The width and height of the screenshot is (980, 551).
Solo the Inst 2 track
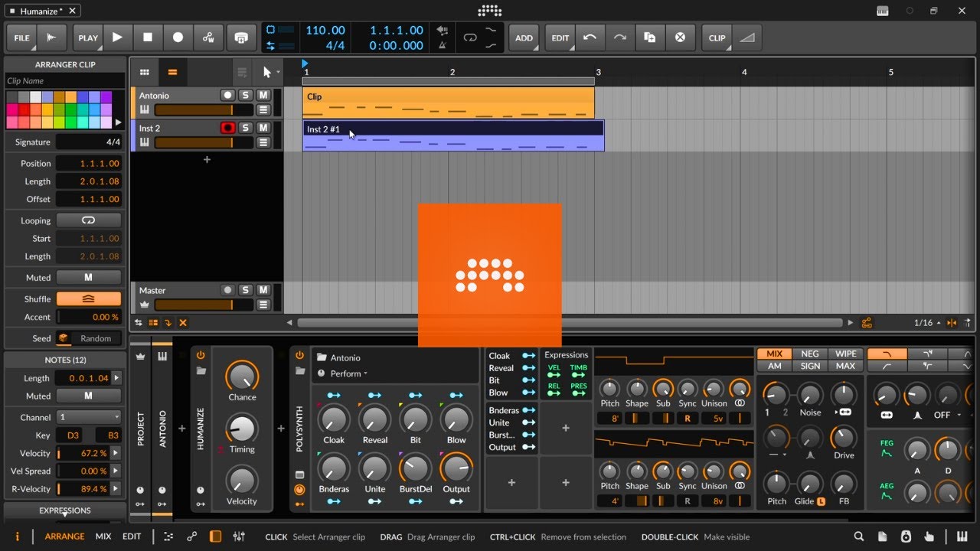(246, 128)
